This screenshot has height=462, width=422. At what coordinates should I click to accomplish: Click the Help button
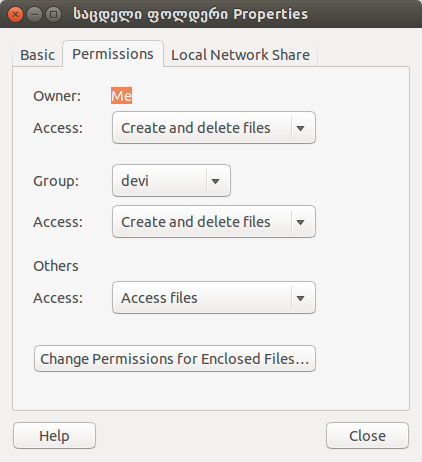[54, 436]
